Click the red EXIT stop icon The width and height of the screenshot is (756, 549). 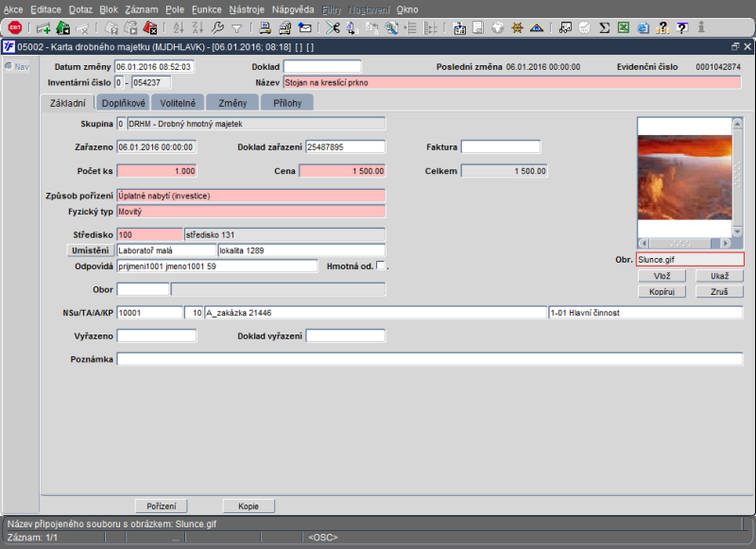coord(15,27)
